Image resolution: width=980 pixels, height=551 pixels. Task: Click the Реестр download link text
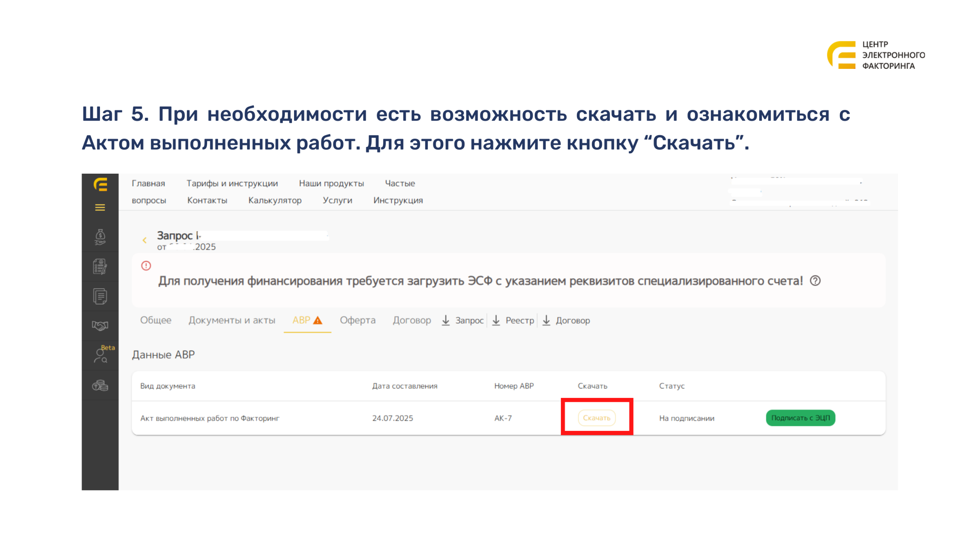[x=519, y=320]
